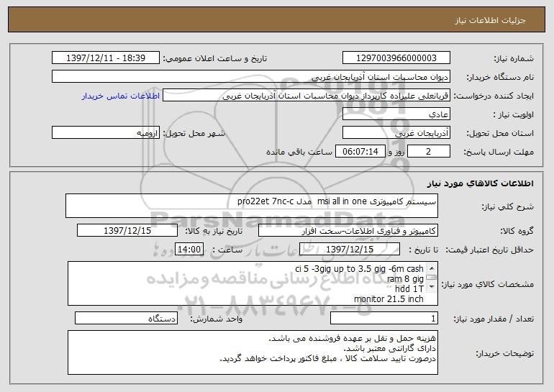Click the time field 14:00
Viewport: 554px width, 392px height.
[189, 250]
